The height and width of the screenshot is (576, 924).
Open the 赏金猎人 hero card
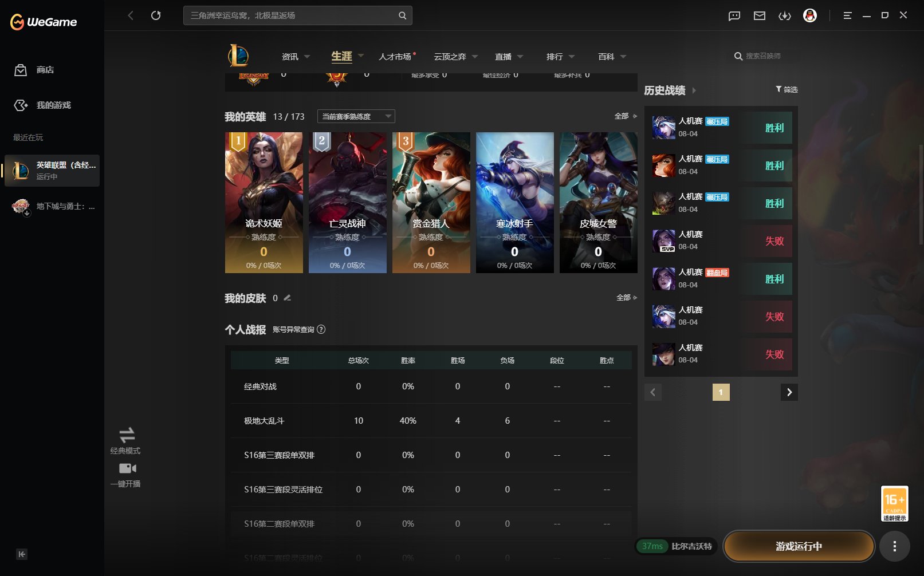pos(431,203)
